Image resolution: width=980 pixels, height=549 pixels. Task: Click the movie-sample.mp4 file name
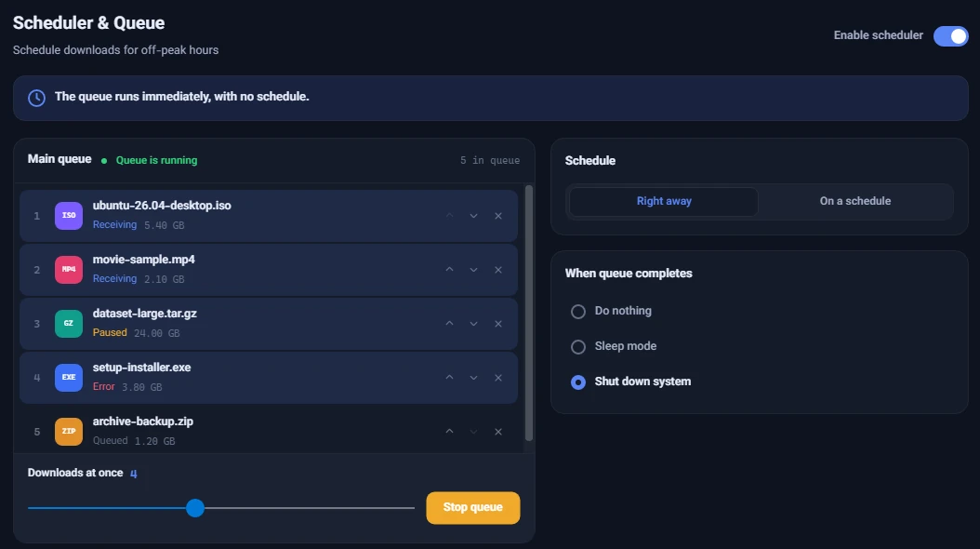pos(144,260)
